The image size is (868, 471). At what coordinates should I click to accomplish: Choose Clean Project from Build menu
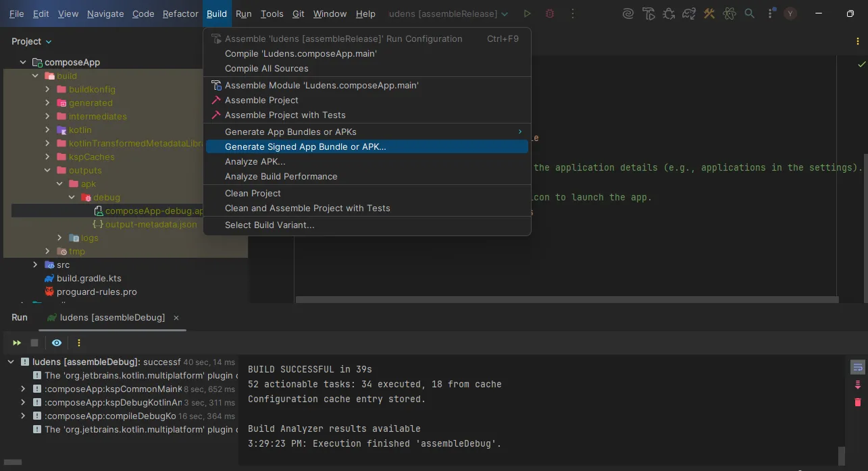[253, 193]
